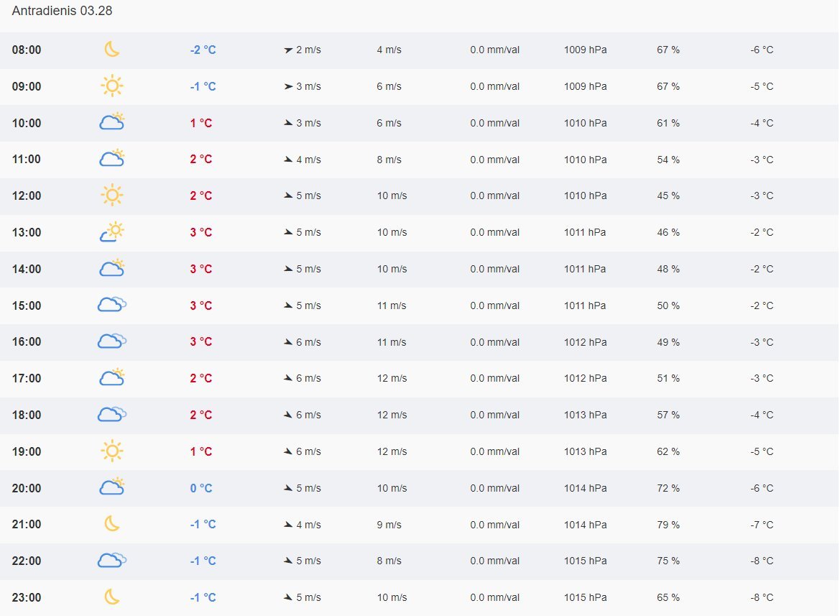
Task: Select the 13:00 sun-and-cloud weather icon
Action: [x=111, y=231]
